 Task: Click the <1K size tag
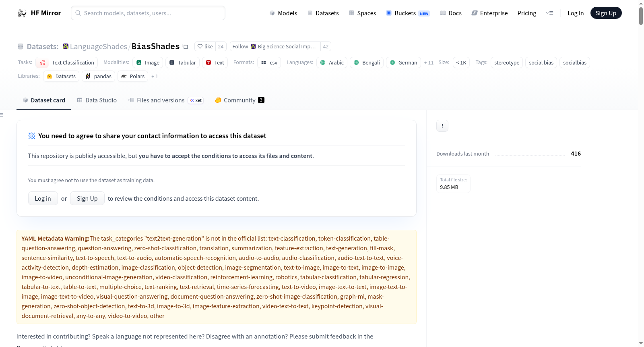(x=461, y=62)
